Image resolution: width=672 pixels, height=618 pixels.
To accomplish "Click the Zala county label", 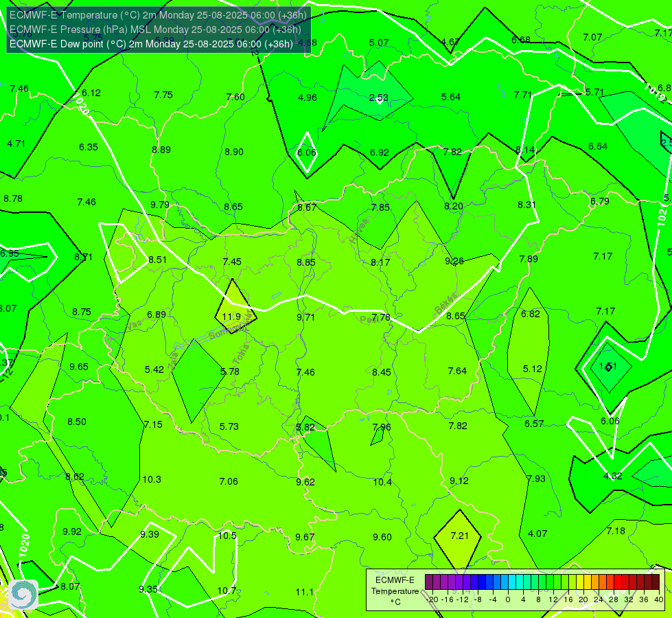I will pyautogui.click(x=174, y=362).
